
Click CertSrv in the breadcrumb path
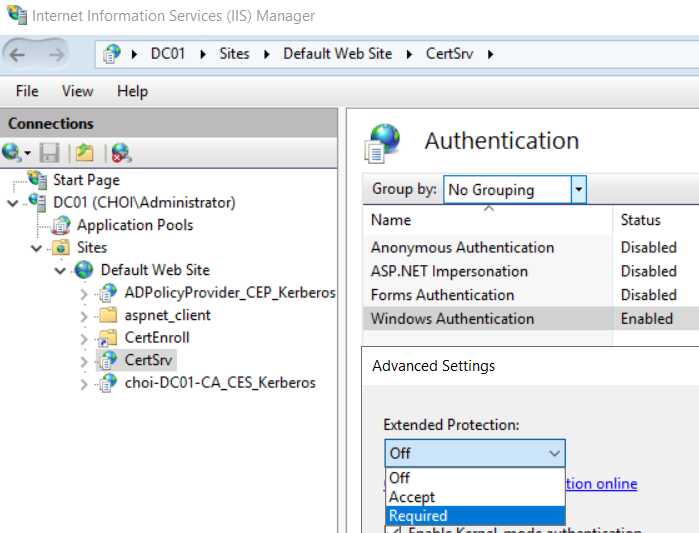pos(449,53)
